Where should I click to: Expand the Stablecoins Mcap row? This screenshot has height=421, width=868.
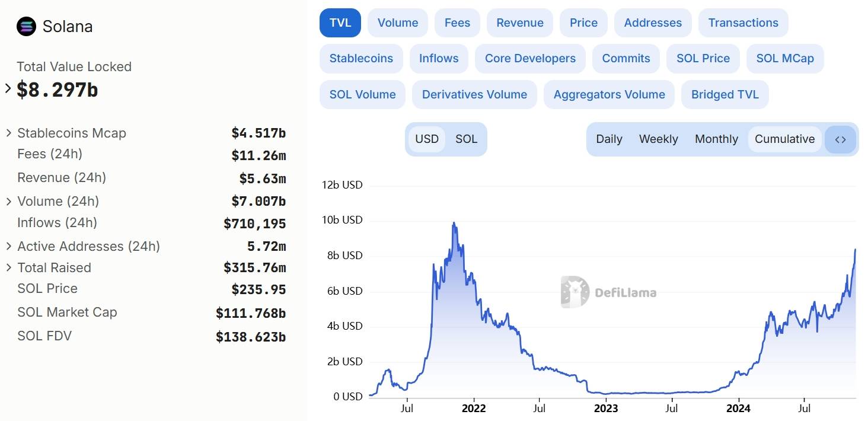[8, 133]
